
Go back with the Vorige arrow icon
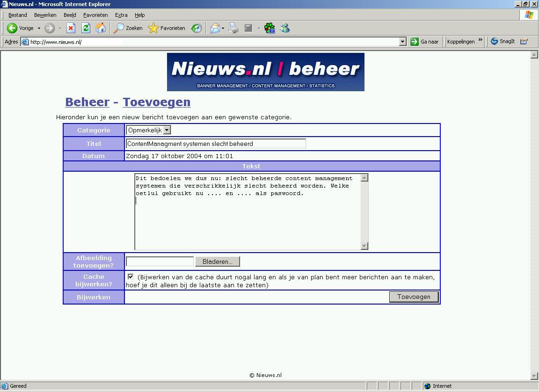coord(12,28)
